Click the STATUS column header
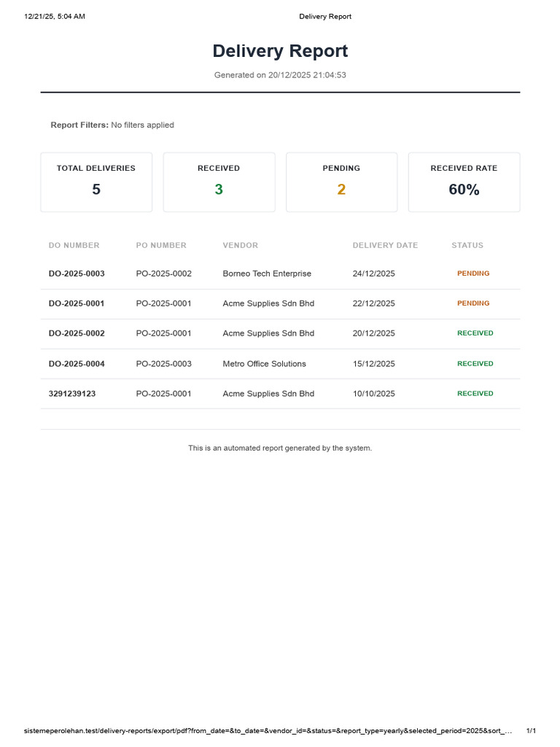The image size is (560, 747). (x=467, y=245)
